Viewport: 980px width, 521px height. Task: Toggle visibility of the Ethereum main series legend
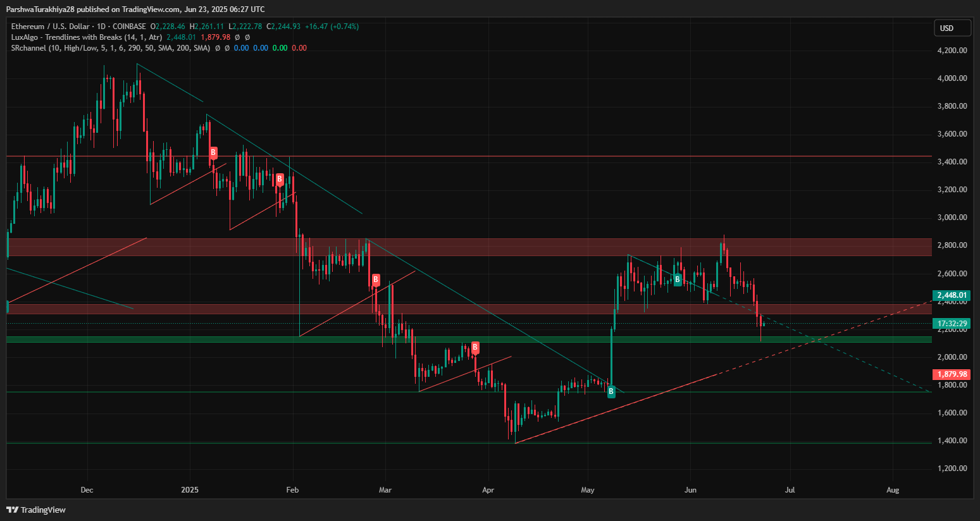pyautogui.click(x=51, y=27)
